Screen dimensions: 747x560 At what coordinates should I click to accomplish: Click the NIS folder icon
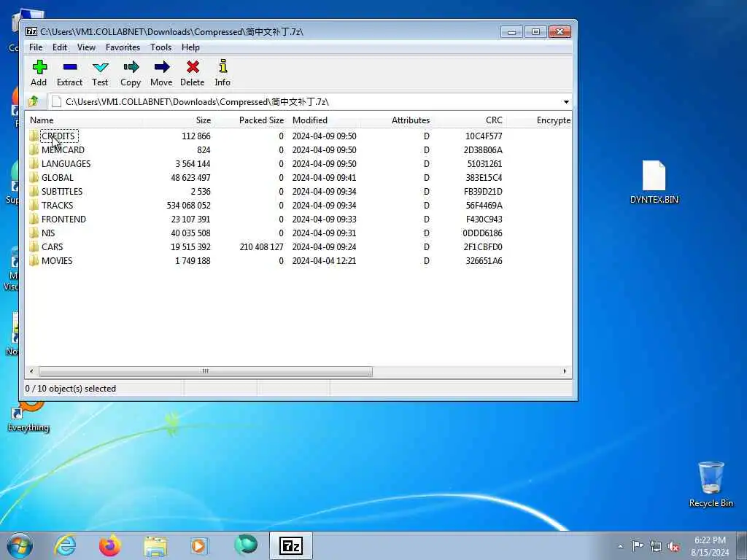[x=34, y=233]
